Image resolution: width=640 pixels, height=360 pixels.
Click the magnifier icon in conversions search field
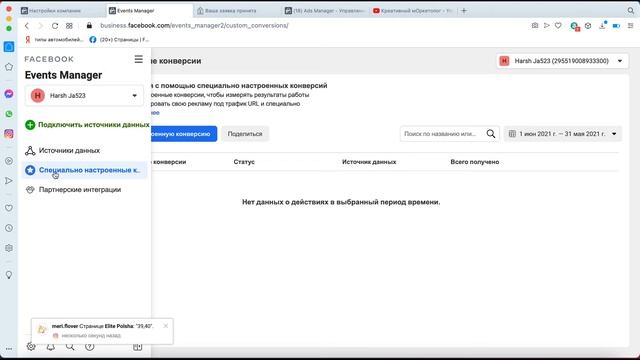(491, 134)
